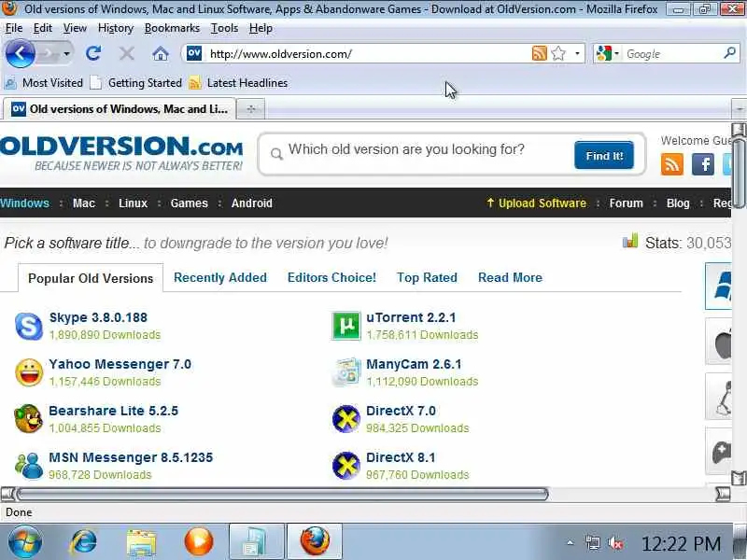Click the horizontal scrollbar thumb
Screen dimensions: 747x560
282,495
